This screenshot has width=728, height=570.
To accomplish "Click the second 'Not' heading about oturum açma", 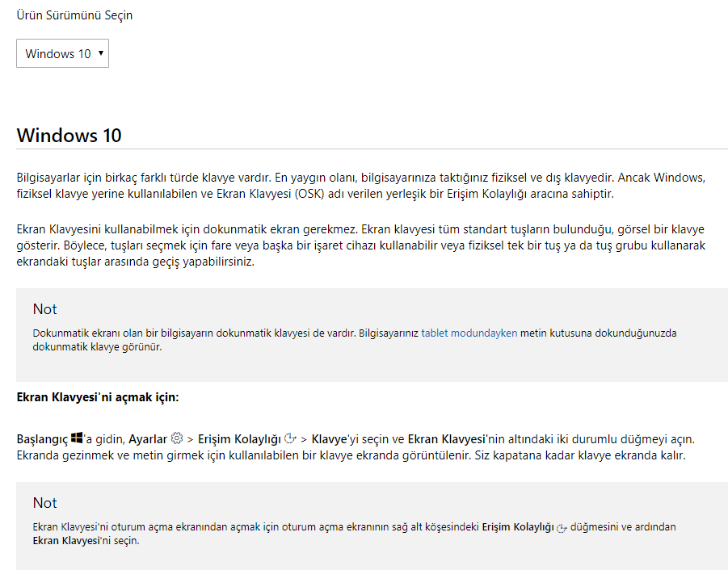I will (x=44, y=503).
